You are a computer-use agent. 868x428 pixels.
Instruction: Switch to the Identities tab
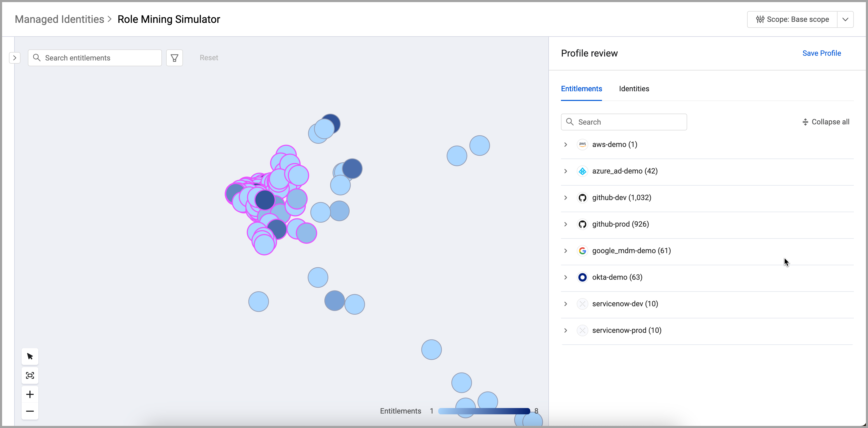click(x=634, y=89)
